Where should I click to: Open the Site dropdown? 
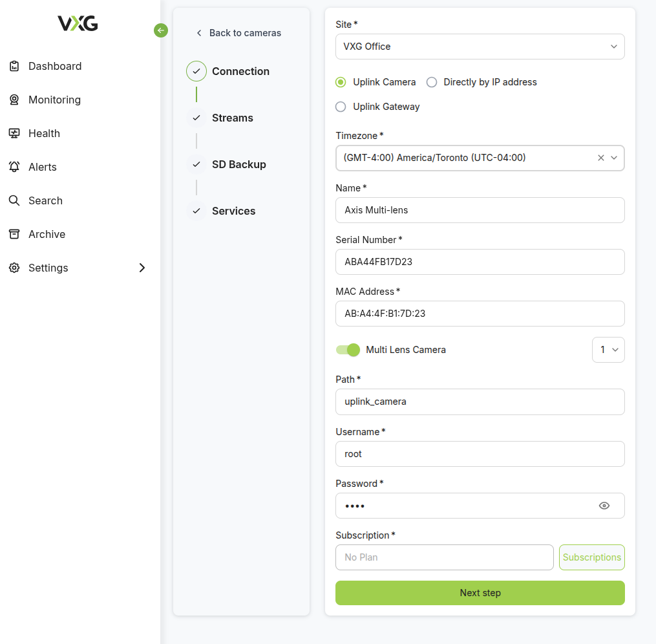[480, 47]
